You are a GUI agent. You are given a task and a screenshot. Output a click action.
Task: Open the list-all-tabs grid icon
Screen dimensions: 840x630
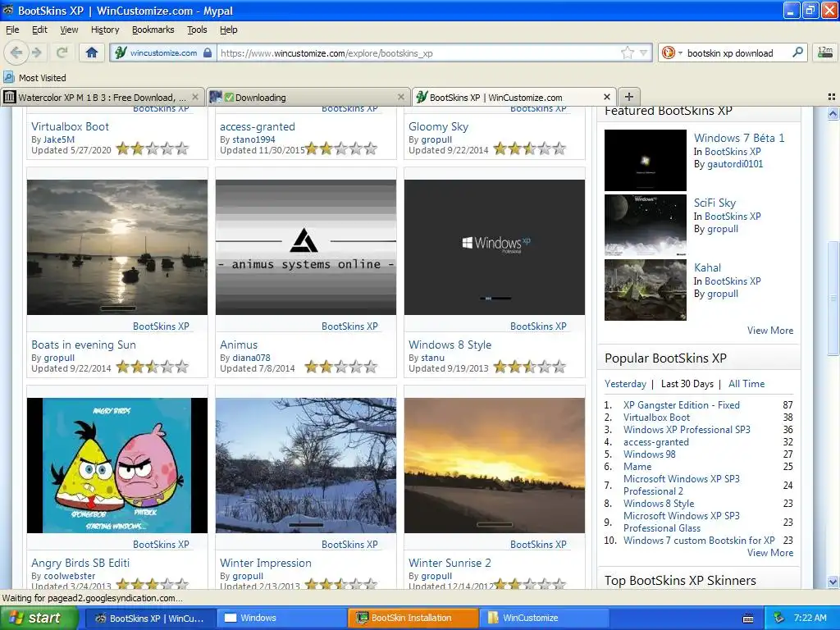(832, 97)
